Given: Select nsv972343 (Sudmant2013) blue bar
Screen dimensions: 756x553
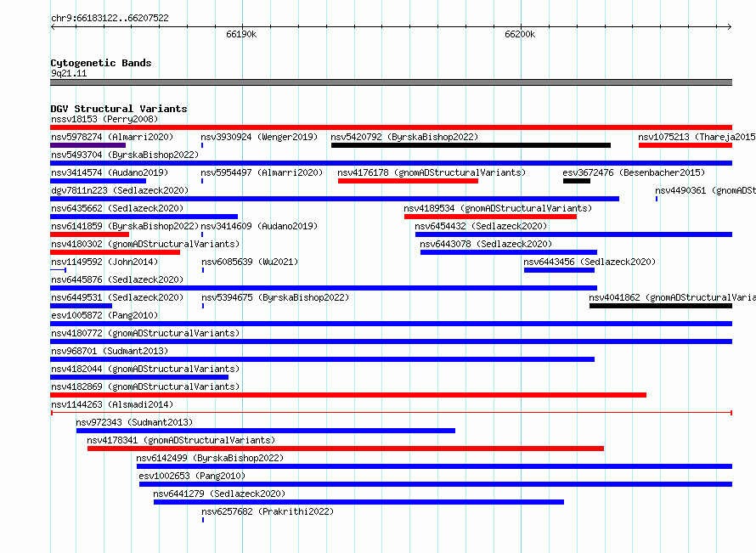Looking at the screenshot, I should (x=266, y=431).
